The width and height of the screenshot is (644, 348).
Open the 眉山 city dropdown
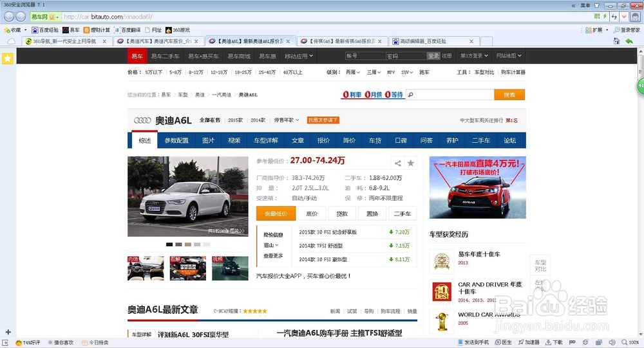click(x=271, y=246)
